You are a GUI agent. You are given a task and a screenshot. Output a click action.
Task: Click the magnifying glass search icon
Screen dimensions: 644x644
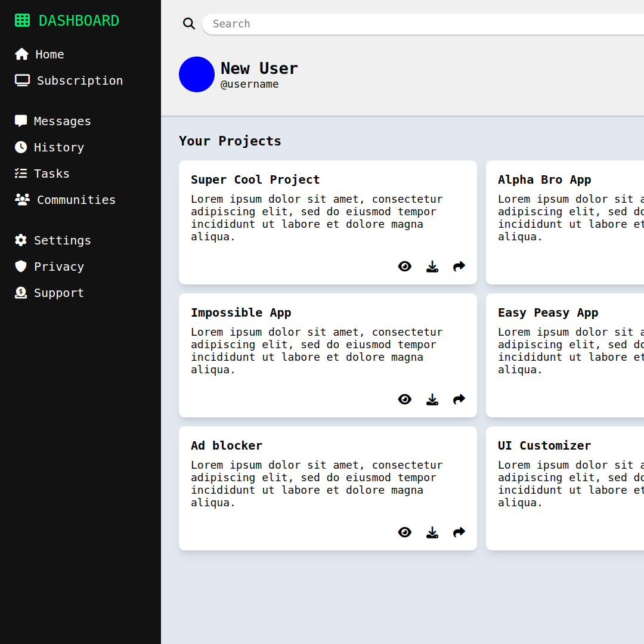(189, 23)
